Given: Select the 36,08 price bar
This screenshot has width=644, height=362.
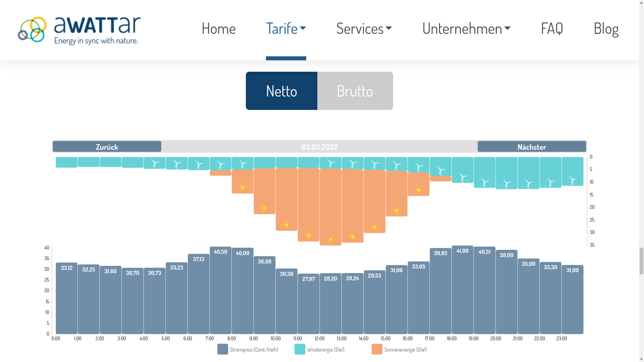Looking at the screenshot, I should point(265,295).
